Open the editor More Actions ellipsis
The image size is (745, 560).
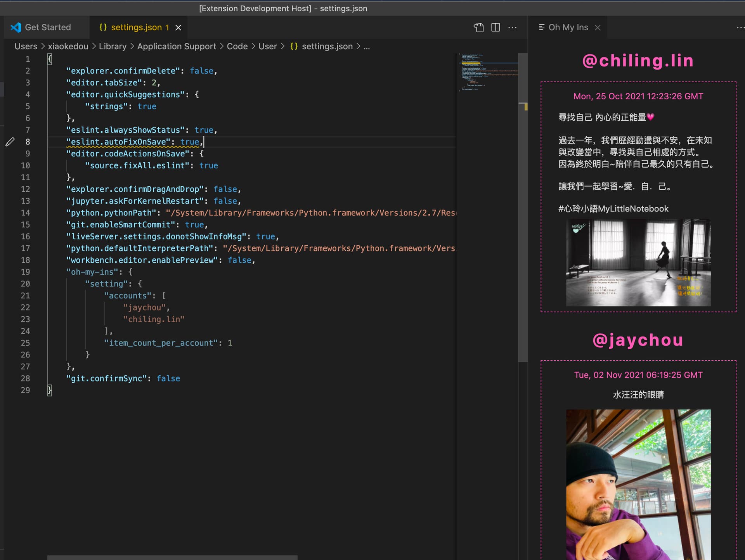pyautogui.click(x=512, y=28)
